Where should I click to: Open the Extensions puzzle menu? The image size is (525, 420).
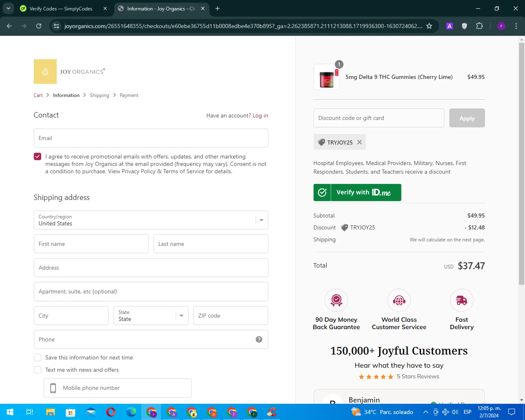[479, 26]
